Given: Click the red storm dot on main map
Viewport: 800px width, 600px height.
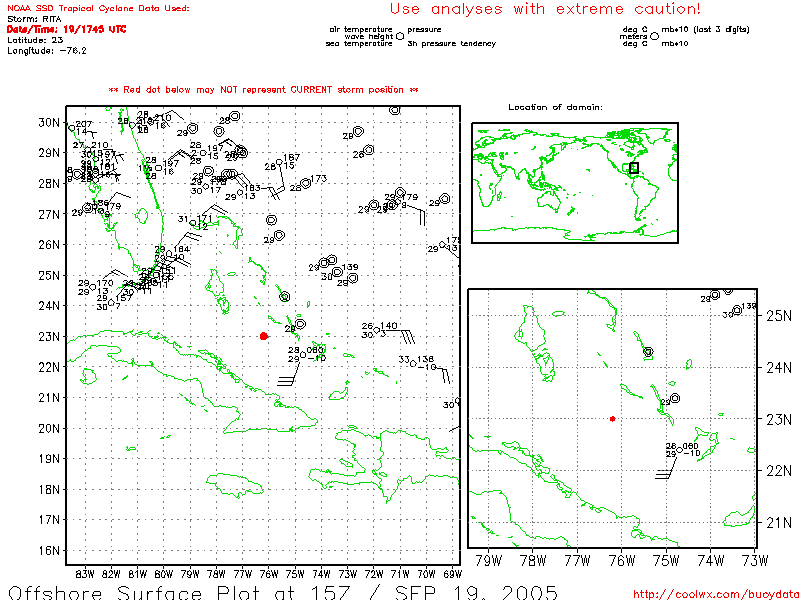Looking at the screenshot, I should [x=263, y=336].
